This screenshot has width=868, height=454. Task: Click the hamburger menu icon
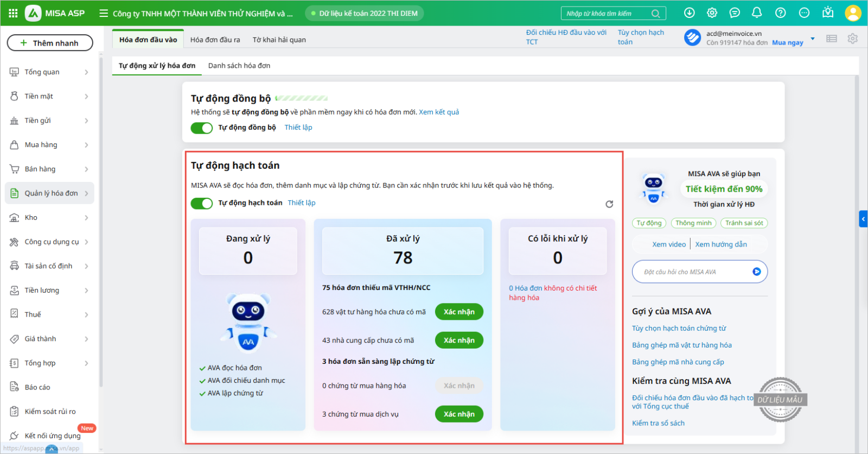(x=104, y=13)
